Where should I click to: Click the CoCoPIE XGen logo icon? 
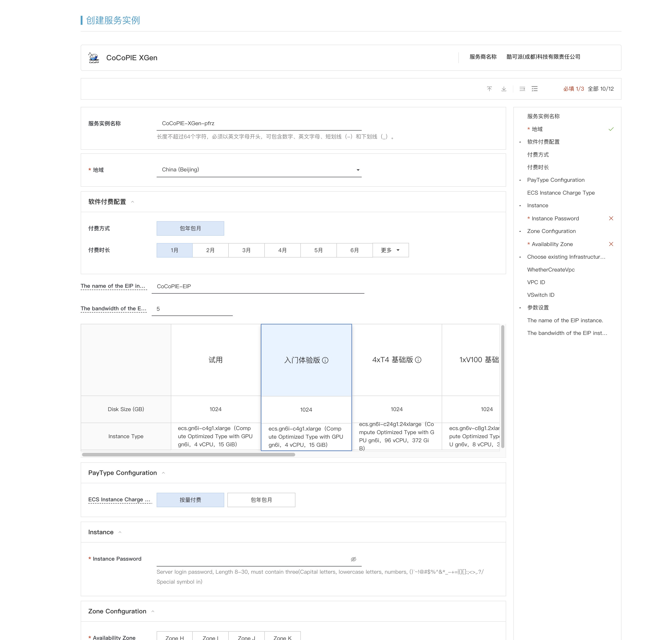[94, 58]
